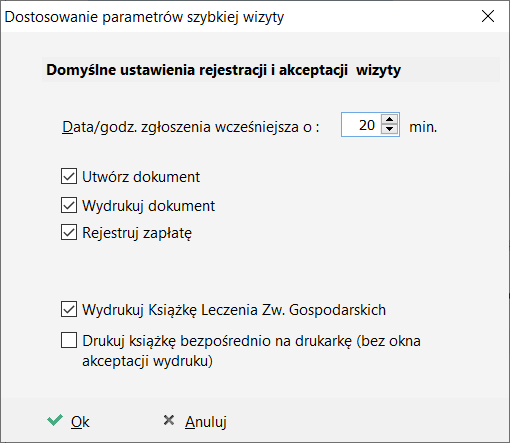Disable the Wydrukuj dokument checkbox

(x=69, y=205)
